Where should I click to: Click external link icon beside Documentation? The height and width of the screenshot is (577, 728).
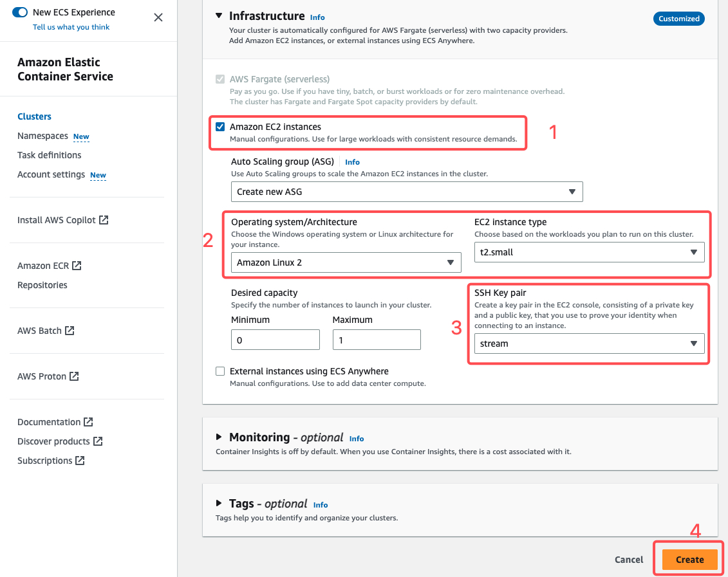pos(89,422)
